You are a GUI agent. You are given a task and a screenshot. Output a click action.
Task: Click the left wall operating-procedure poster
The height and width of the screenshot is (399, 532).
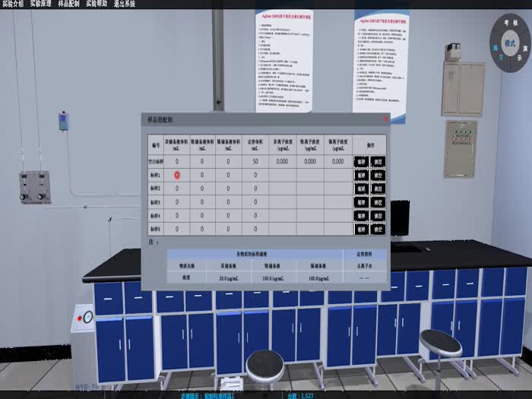[x=283, y=63]
